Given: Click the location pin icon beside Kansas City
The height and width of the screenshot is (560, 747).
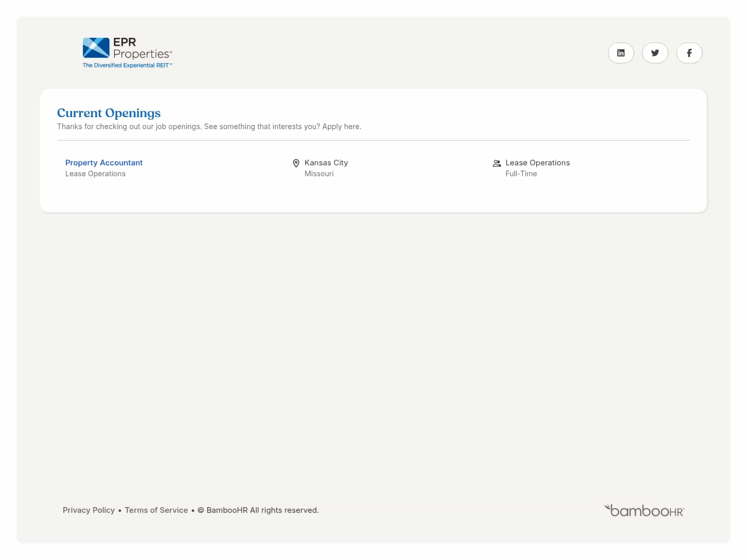Looking at the screenshot, I should [296, 163].
